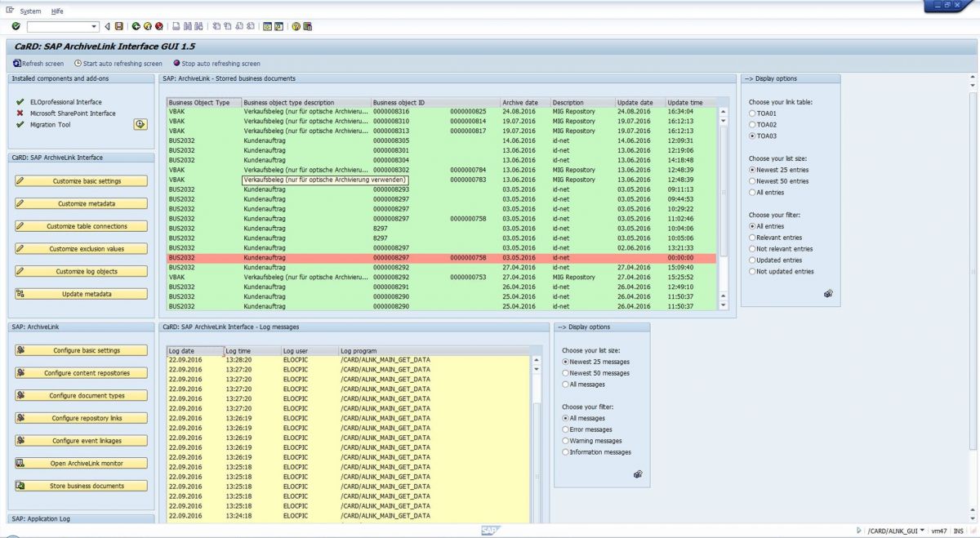Click stored documents table vertical scrollbar

(722, 208)
